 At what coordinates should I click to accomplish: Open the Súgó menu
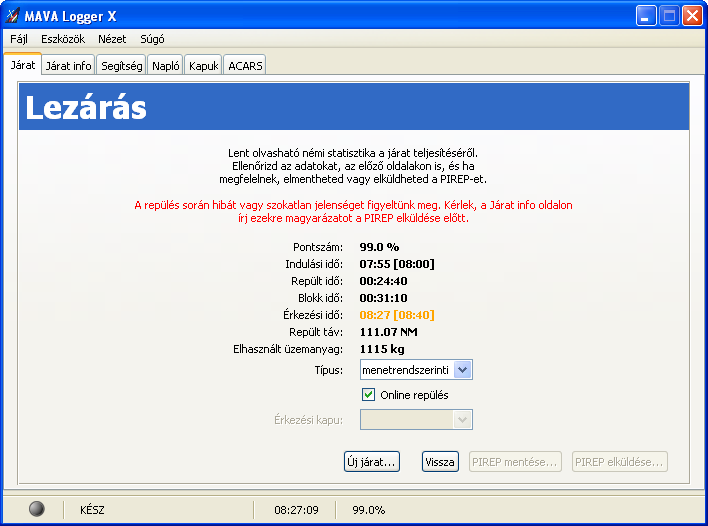pyautogui.click(x=152, y=39)
